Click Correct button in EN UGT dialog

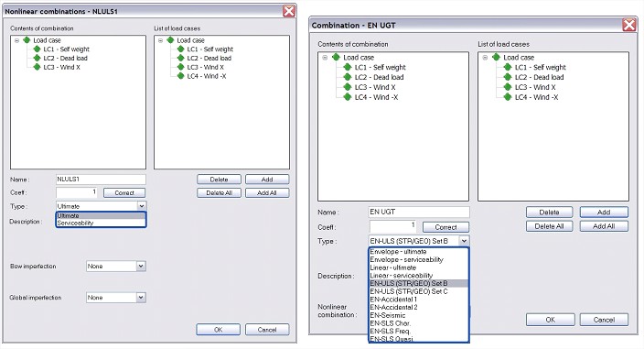point(445,227)
